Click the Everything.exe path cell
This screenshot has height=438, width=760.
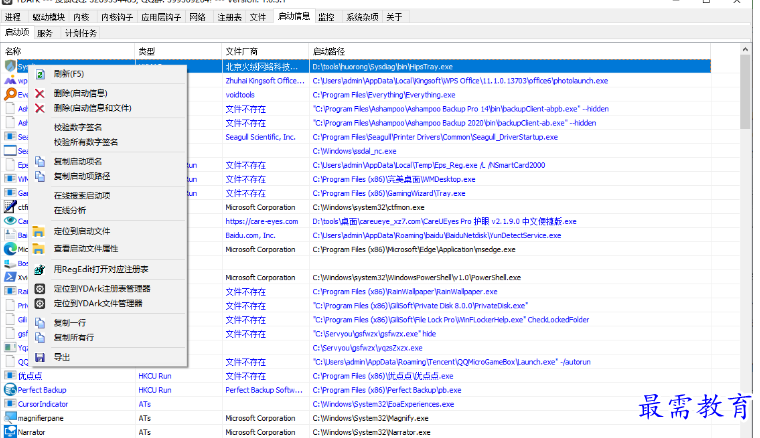384,95
